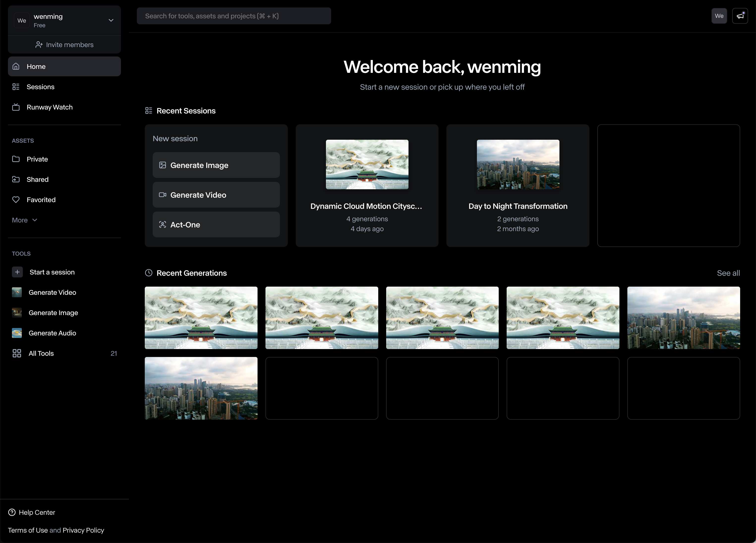
Task: Click the Invite members button
Action: 64,45
